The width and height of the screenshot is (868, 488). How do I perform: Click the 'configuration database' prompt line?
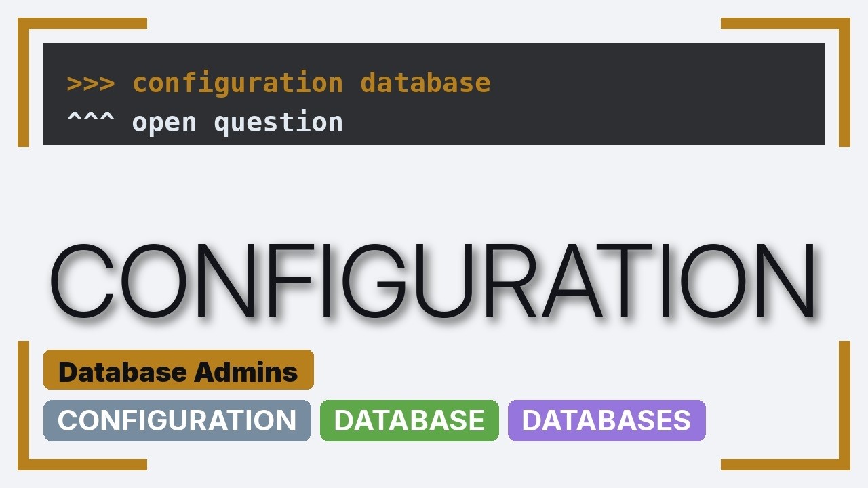279,83
